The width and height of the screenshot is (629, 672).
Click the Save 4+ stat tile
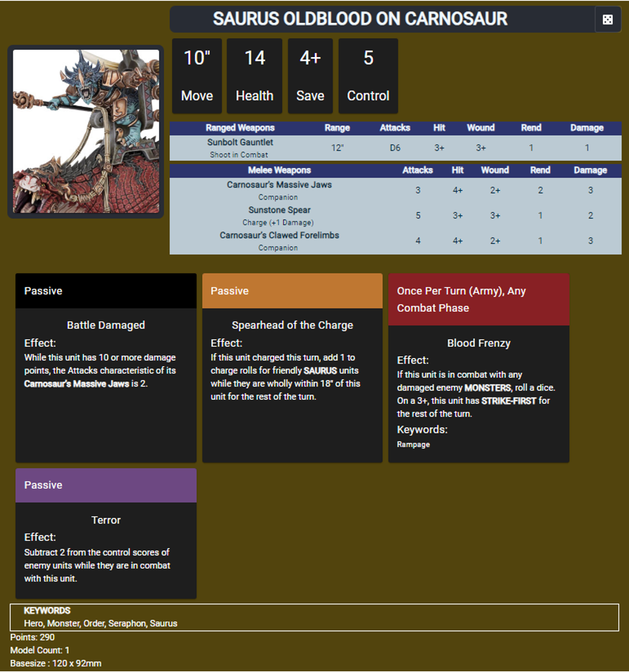point(310,76)
